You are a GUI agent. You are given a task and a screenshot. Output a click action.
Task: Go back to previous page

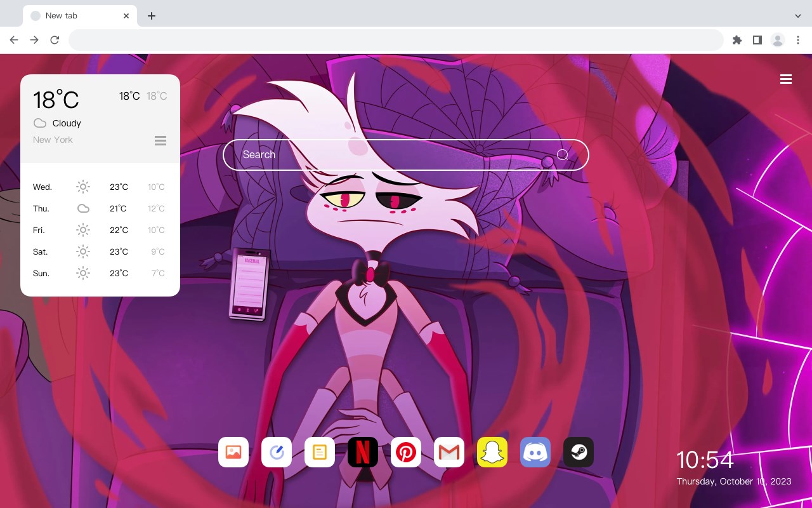point(14,40)
